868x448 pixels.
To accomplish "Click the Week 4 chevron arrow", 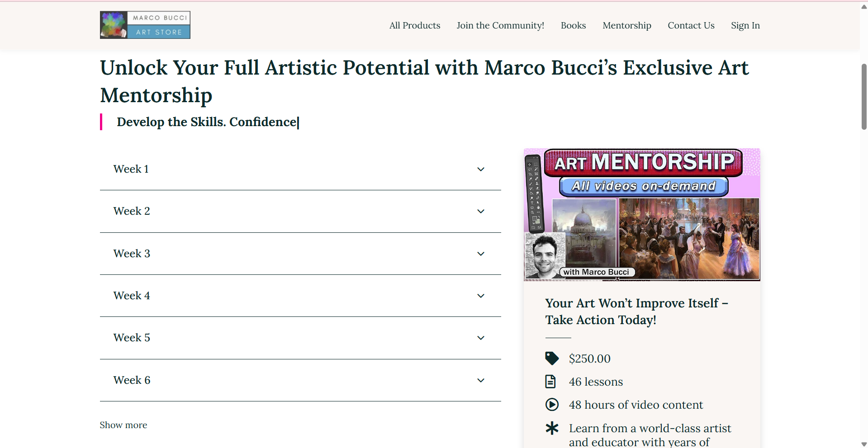I will coord(481,296).
